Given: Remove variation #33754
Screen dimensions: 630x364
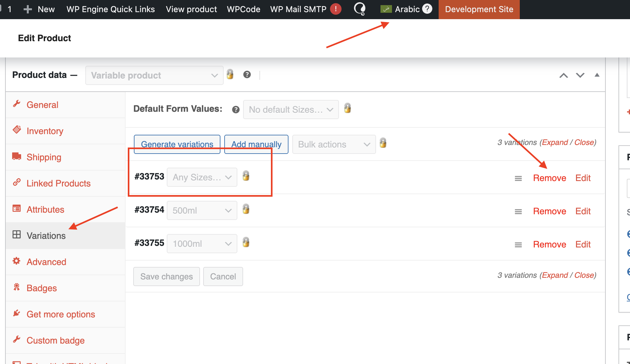Looking at the screenshot, I should pyautogui.click(x=549, y=211).
